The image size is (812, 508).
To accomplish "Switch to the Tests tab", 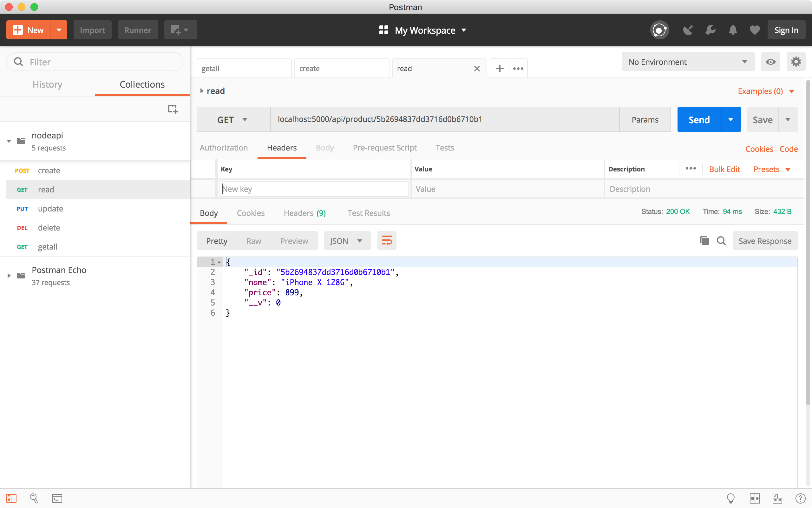I will [445, 148].
